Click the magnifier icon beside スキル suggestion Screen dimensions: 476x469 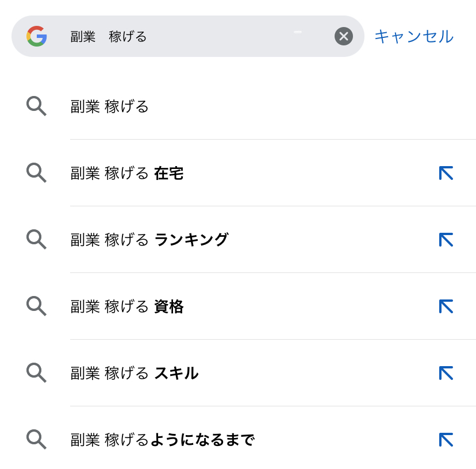(36, 372)
